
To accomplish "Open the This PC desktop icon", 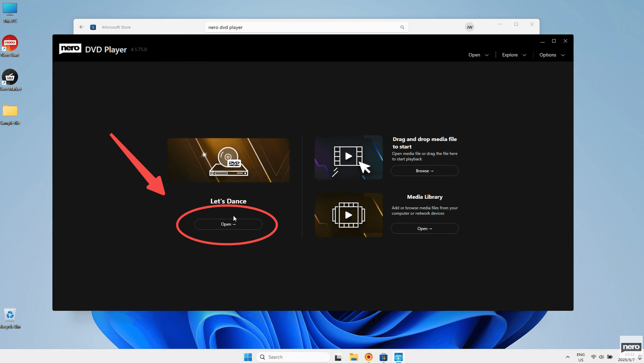I will pos(10,12).
